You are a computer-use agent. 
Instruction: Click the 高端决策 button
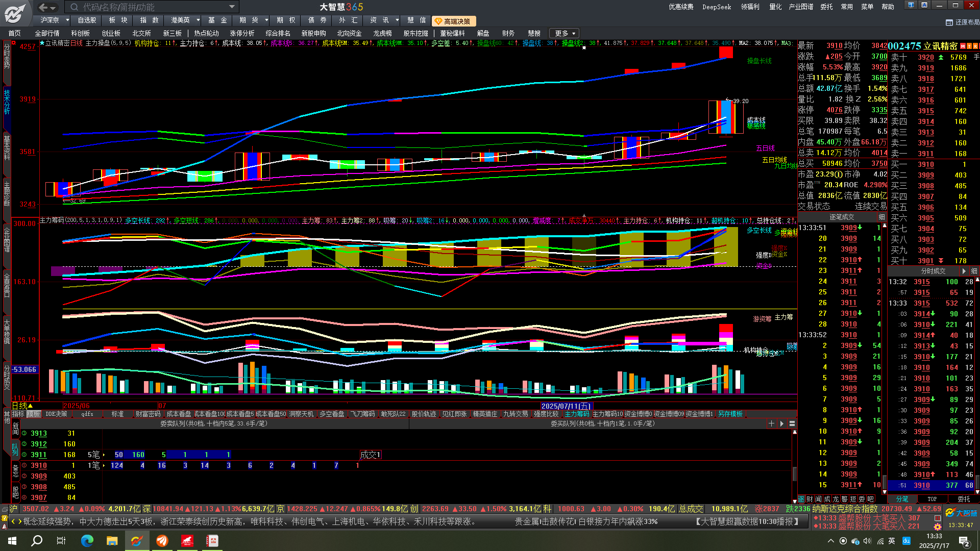pyautogui.click(x=454, y=21)
